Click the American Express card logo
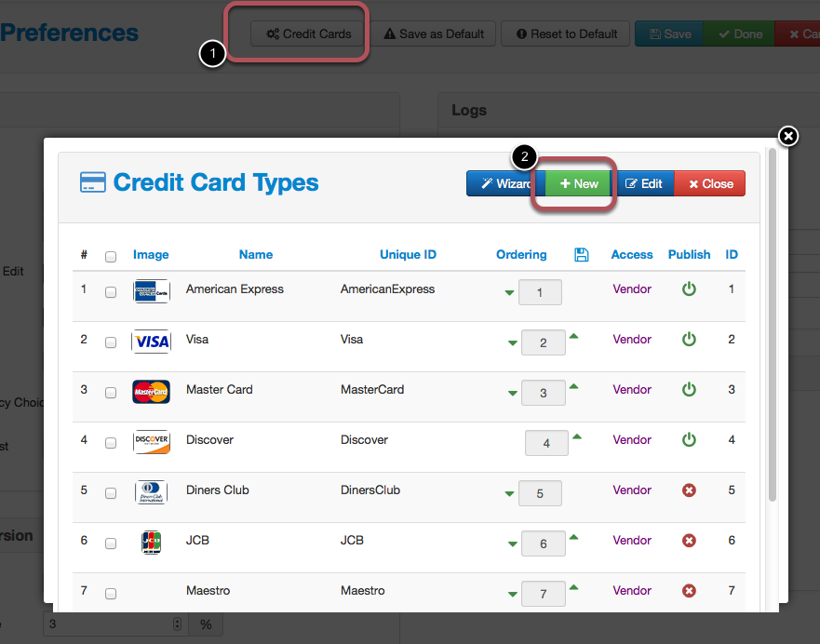The height and width of the screenshot is (644, 820). (x=151, y=291)
